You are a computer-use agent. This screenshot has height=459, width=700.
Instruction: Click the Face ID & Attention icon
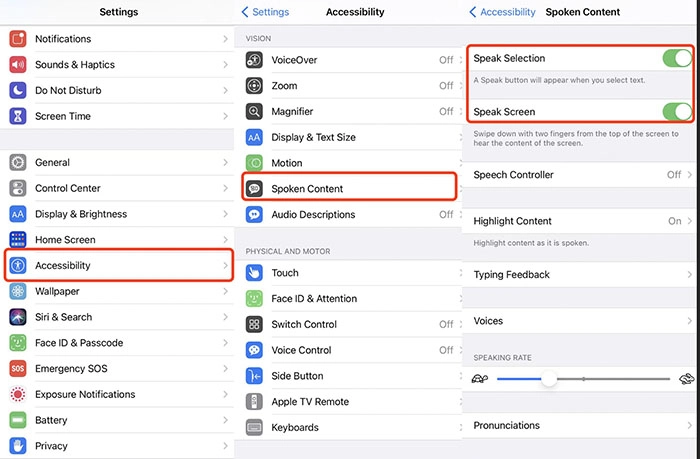pyautogui.click(x=254, y=298)
